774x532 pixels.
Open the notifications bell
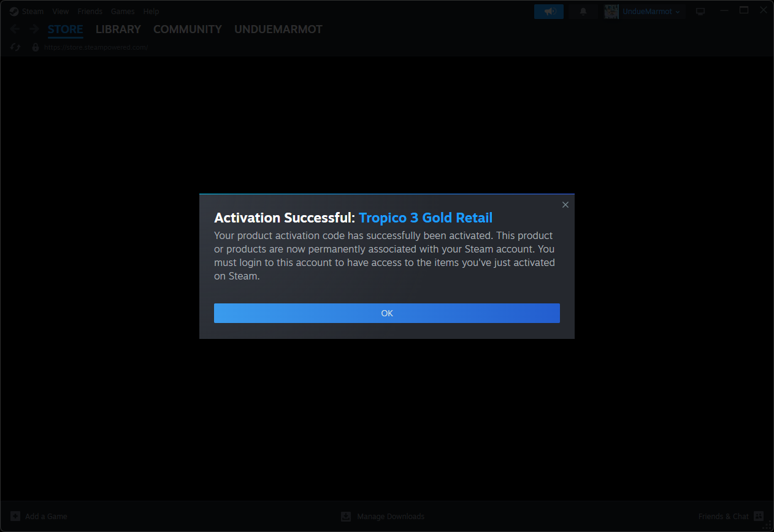[583, 12]
